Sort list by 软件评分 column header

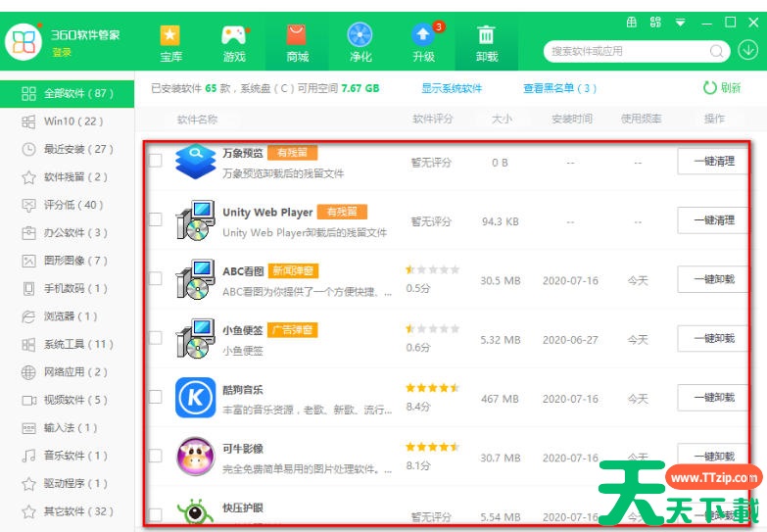tap(433, 120)
